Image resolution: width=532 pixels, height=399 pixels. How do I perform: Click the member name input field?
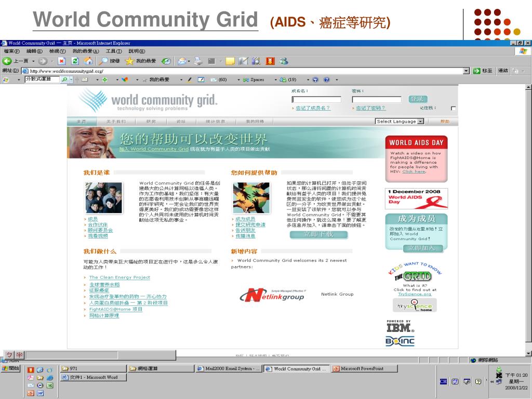pos(316,99)
